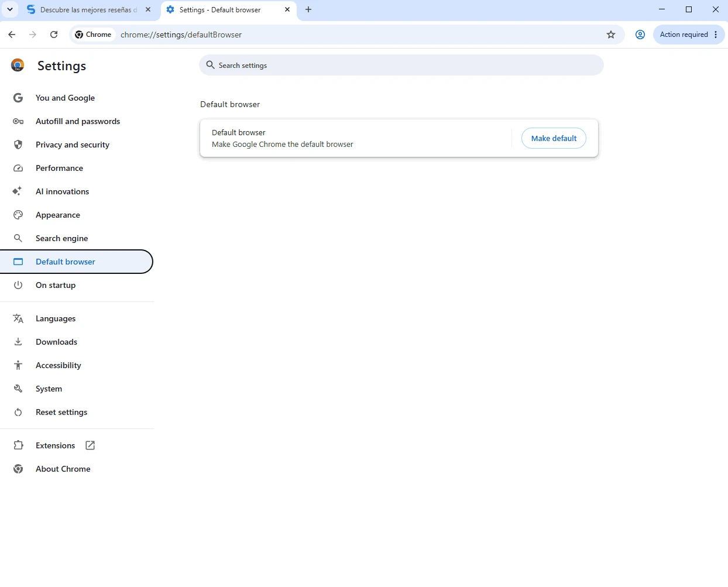Click the sparkle AI innovations icon
This screenshot has height=587, width=728.
tap(18, 191)
